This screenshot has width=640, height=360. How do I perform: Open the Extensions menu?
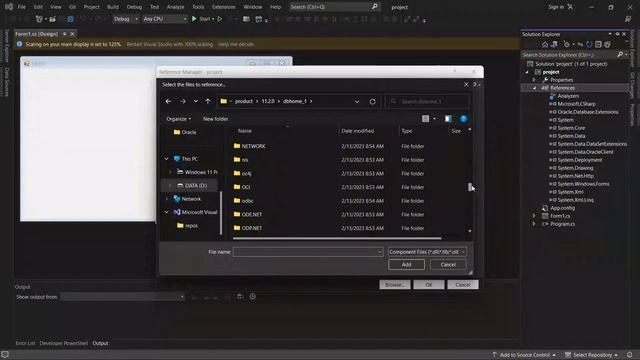(x=223, y=7)
